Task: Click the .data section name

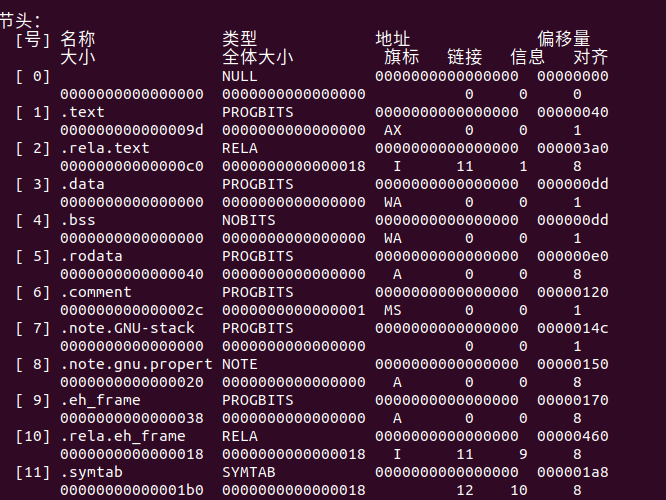Action: (82, 184)
